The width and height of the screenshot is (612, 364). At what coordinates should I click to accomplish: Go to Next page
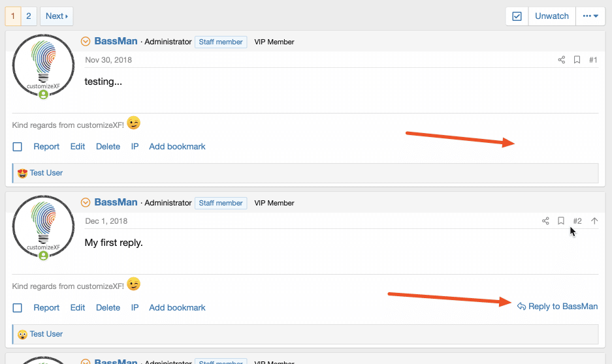[x=57, y=16]
